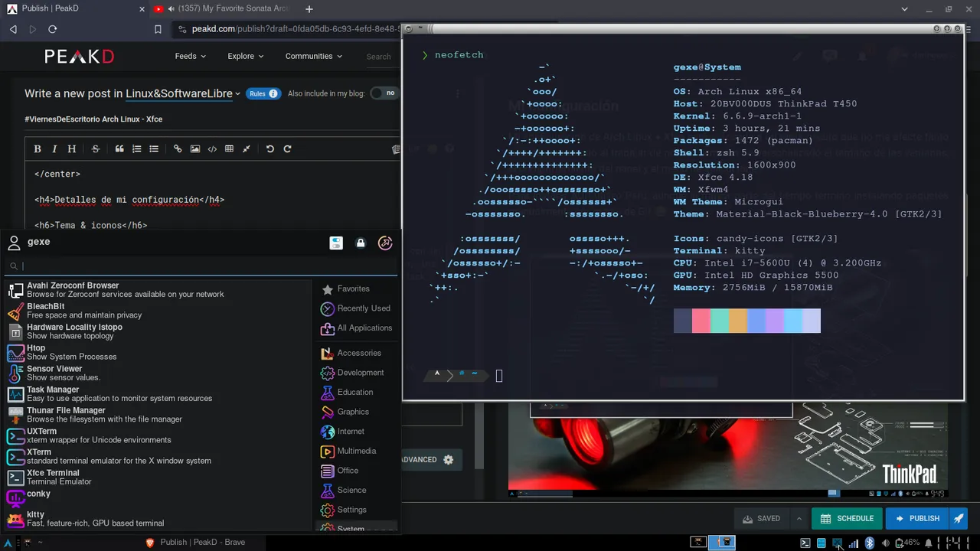Insert code block using code icon
980x551 pixels.
pyautogui.click(x=212, y=149)
